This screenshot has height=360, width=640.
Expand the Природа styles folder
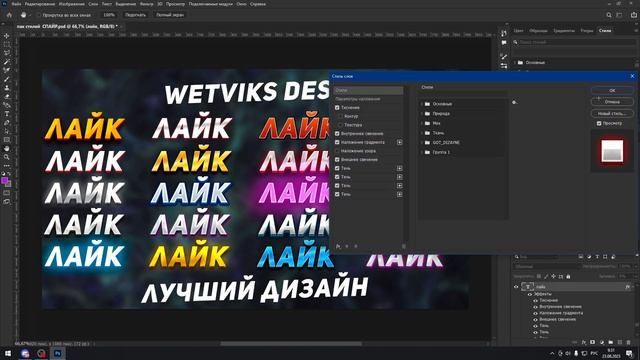click(x=422, y=113)
